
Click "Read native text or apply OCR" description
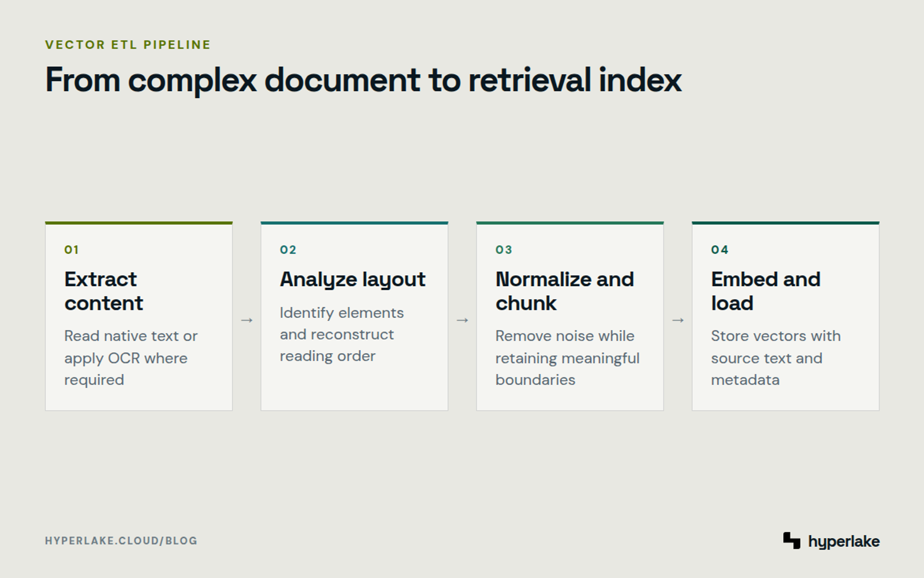click(131, 358)
